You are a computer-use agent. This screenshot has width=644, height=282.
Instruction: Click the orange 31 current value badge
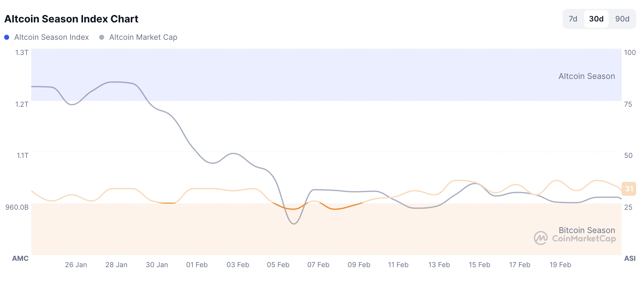tap(629, 189)
